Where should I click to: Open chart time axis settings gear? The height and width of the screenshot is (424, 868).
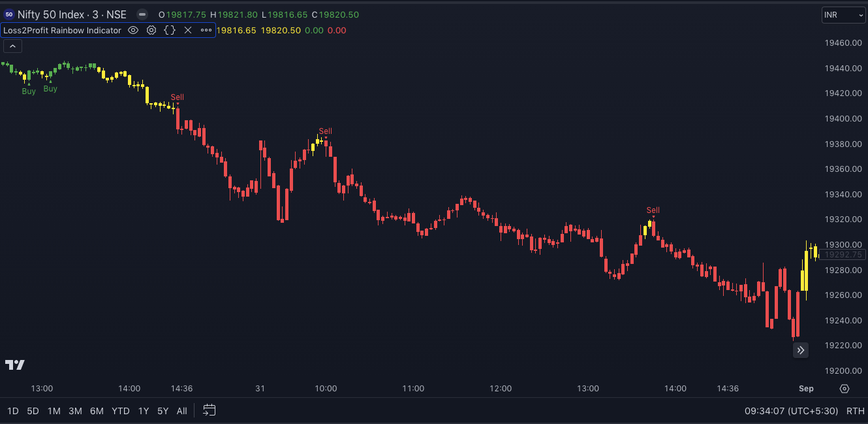tap(845, 389)
